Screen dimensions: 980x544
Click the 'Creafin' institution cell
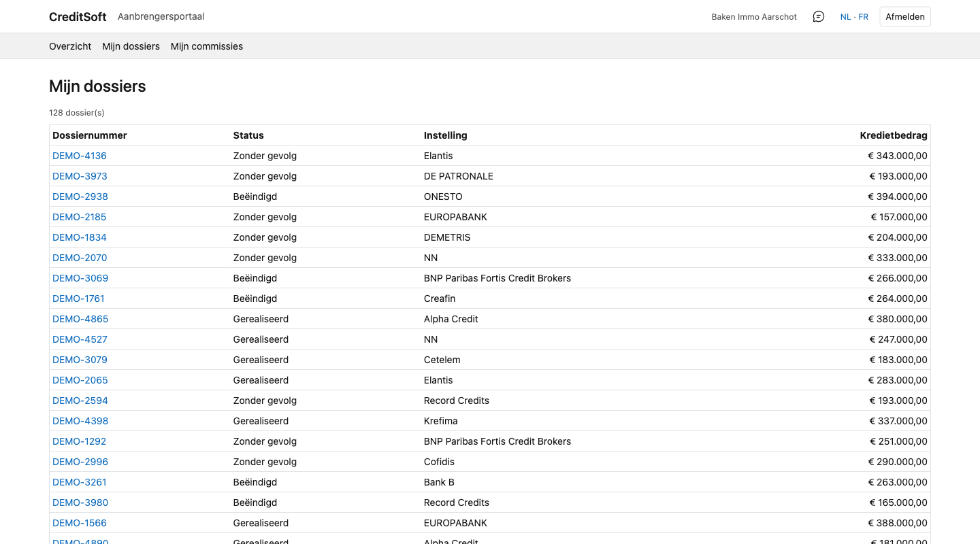[x=440, y=299]
